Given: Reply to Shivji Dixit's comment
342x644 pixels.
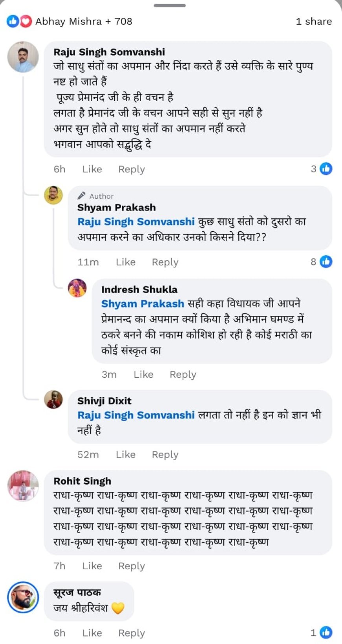Looking at the screenshot, I should 165,455.
